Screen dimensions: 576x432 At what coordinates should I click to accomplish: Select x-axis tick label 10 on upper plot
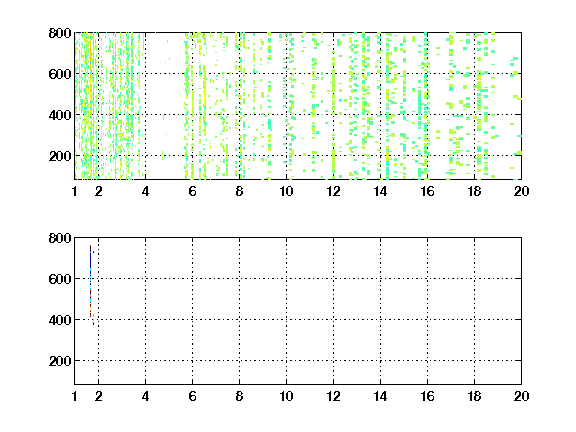click(x=286, y=191)
